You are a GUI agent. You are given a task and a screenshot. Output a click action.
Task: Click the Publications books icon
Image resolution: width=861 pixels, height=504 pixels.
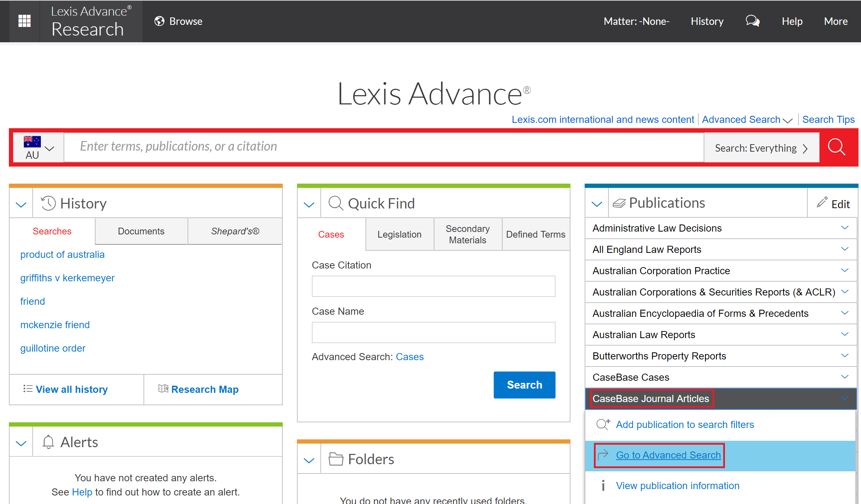coord(619,203)
